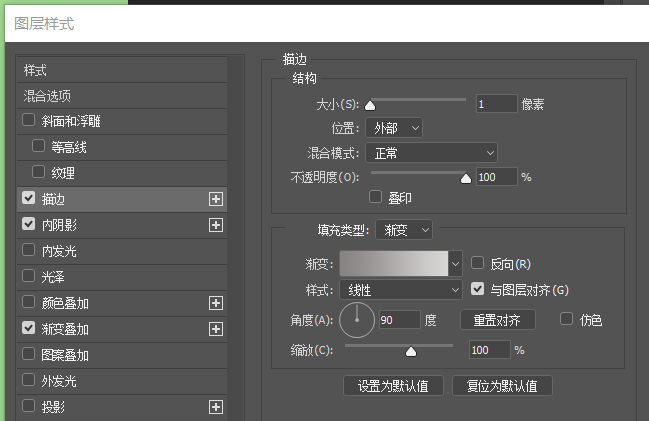This screenshot has width=649, height=421.
Task: Click the gradient preview swatch
Action: tap(394, 264)
